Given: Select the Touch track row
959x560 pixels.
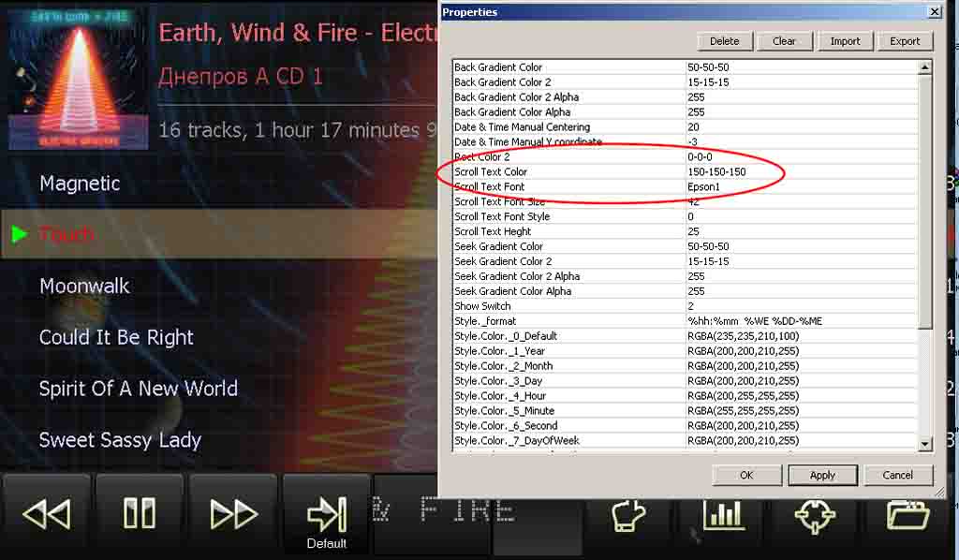Looking at the screenshot, I should coord(219,233).
